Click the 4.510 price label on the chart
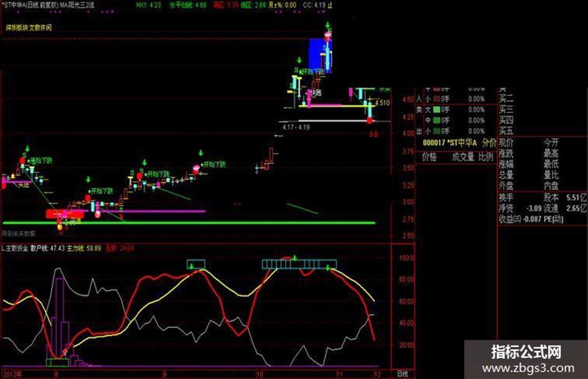The image size is (588, 379). (x=382, y=103)
